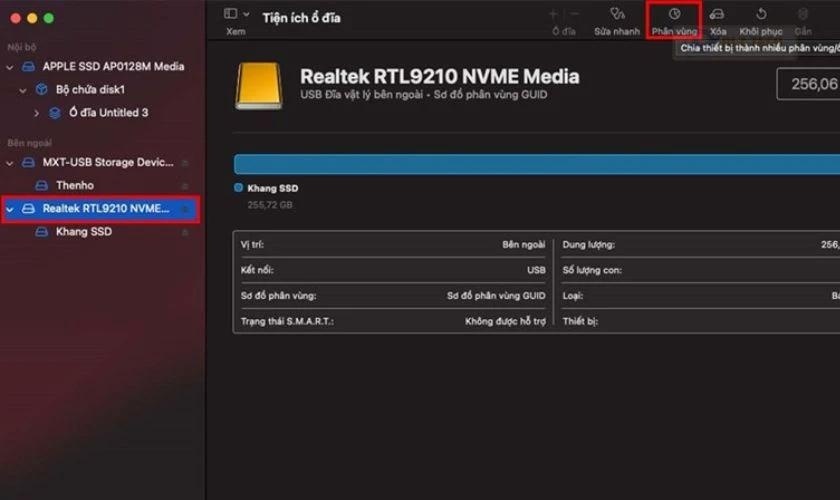Eject the Khang SSD volume
Viewport: 840px width, 500px height.
pyautogui.click(x=184, y=232)
